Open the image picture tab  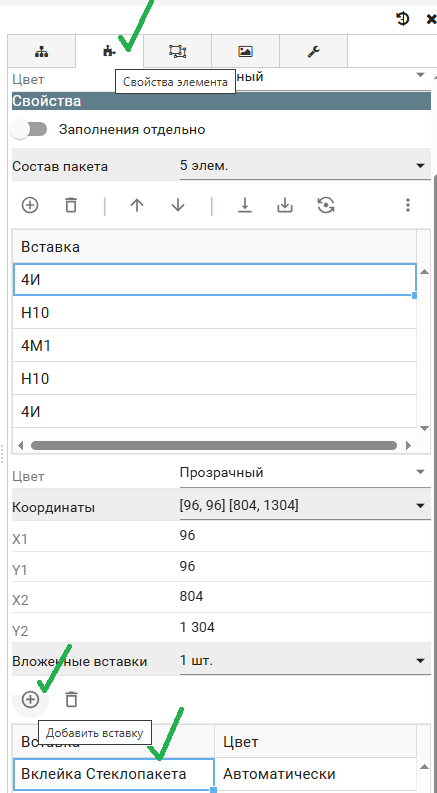[245, 51]
